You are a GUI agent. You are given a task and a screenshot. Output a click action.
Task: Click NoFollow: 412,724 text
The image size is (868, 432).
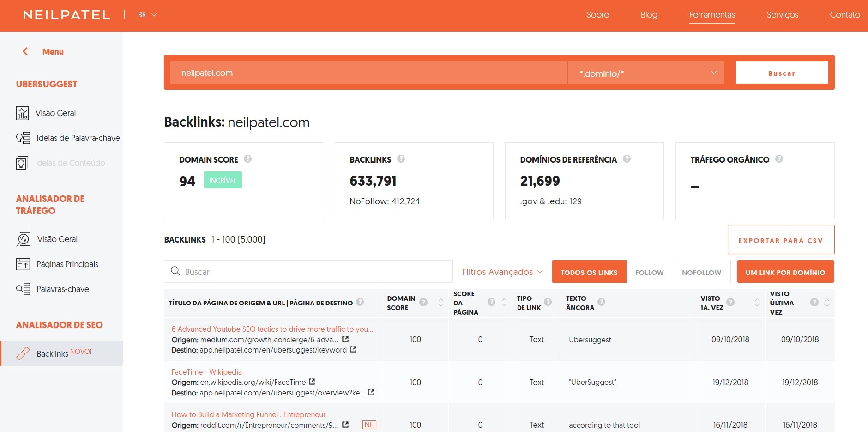[x=385, y=201]
